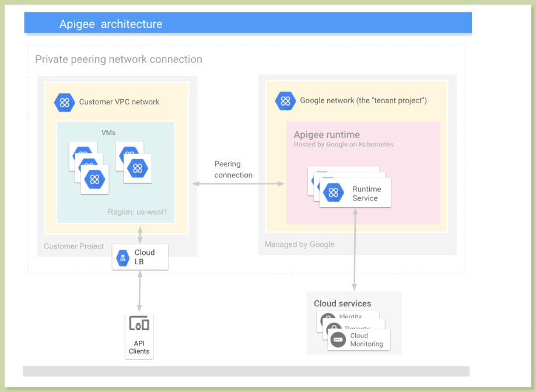Select the front VM icon in left stack
Screen dimensions: 536x392
click(x=94, y=180)
